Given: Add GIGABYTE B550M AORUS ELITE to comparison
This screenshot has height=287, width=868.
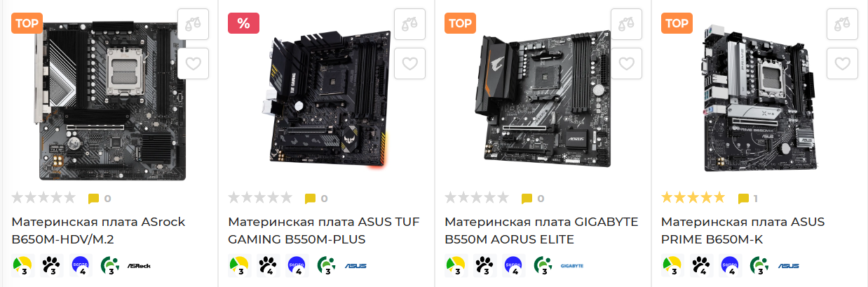Looking at the screenshot, I should pos(627,24).
